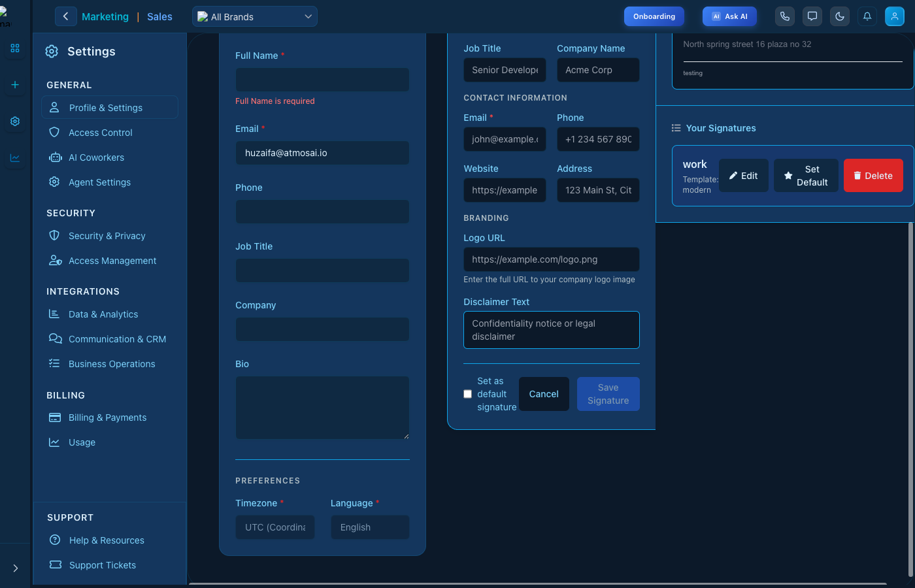
Task: Switch to the Sales tab
Action: [x=159, y=17]
